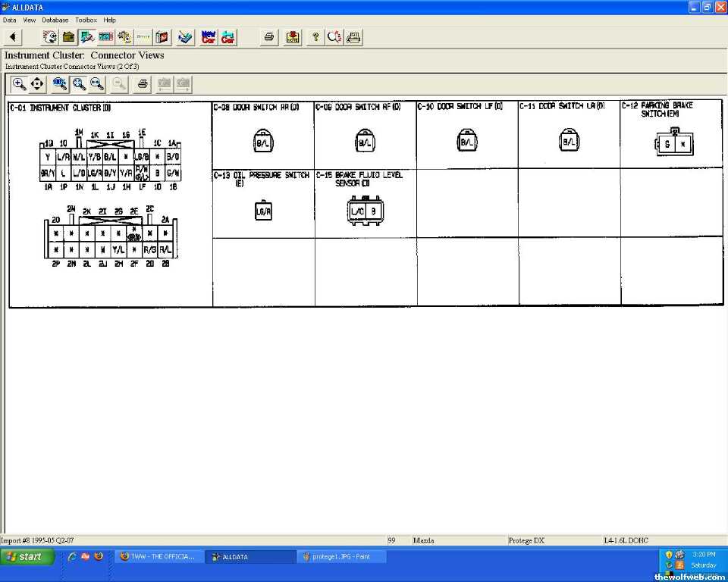Open the Data menu

click(9, 20)
